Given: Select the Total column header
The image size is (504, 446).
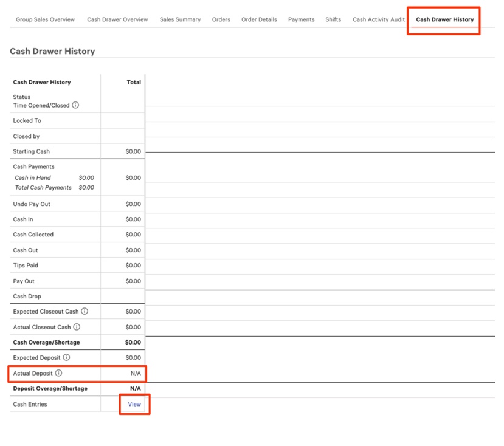Looking at the screenshot, I should point(134,82).
